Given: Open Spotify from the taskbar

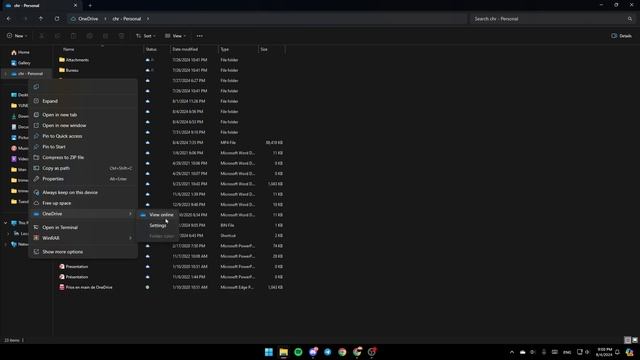Looking at the screenshot, I should pyautogui.click(x=298, y=352).
